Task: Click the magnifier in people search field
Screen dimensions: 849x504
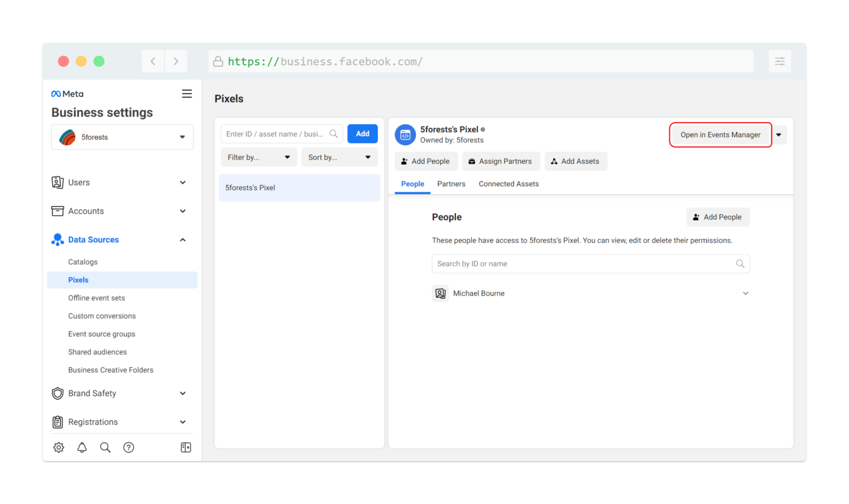Action: pos(740,264)
